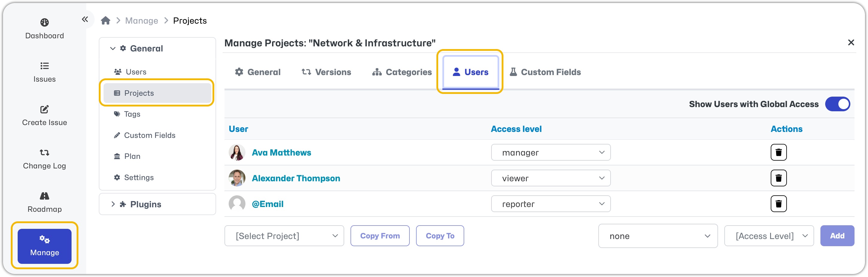Click the Copy To button
868x277 pixels.
pyautogui.click(x=440, y=236)
